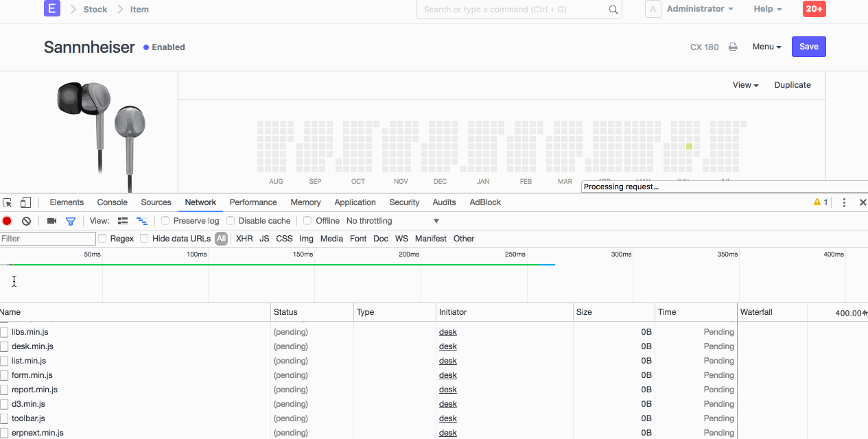Enable Disable cache checkbox

pos(231,221)
